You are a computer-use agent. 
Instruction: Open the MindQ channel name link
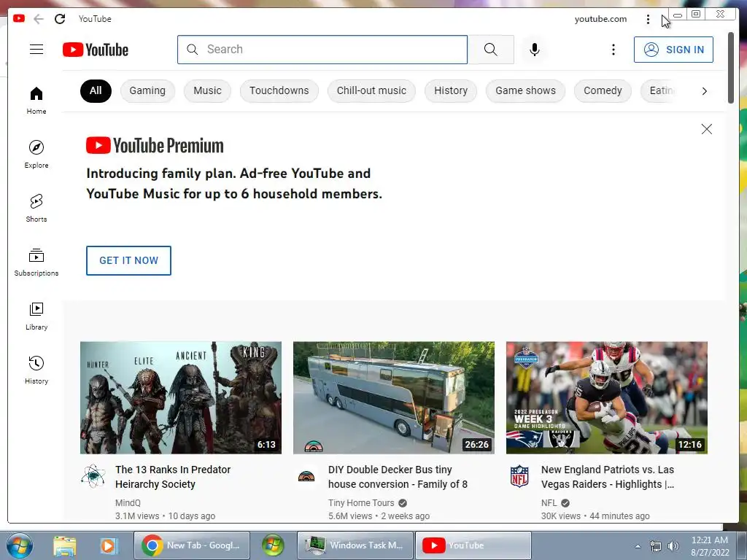(128, 503)
